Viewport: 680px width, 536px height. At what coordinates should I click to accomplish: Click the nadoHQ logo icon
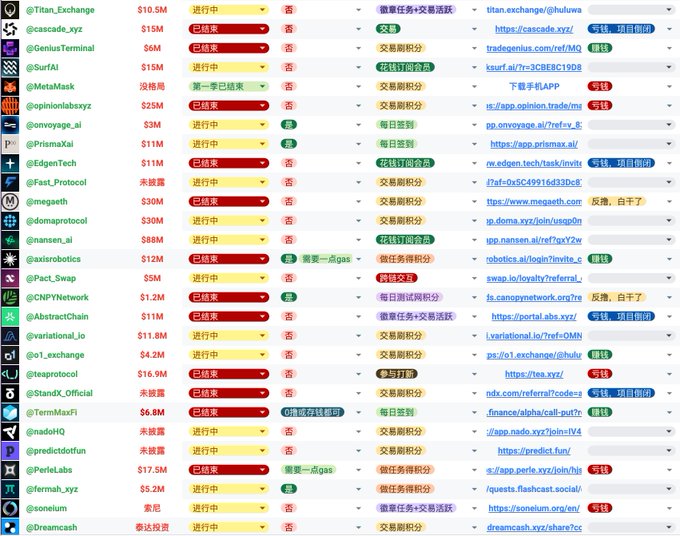[x=10, y=431]
